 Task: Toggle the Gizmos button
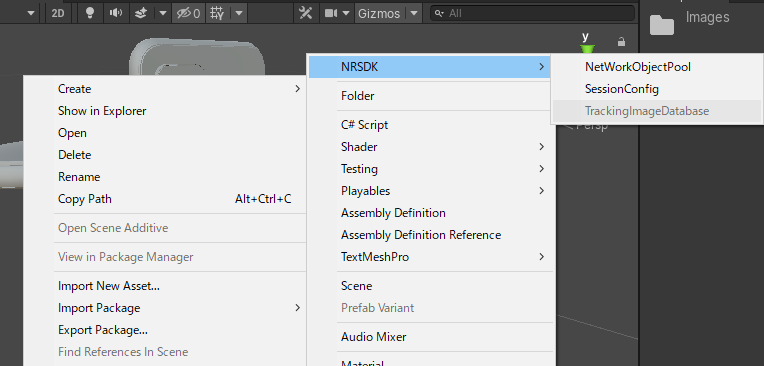(379, 13)
